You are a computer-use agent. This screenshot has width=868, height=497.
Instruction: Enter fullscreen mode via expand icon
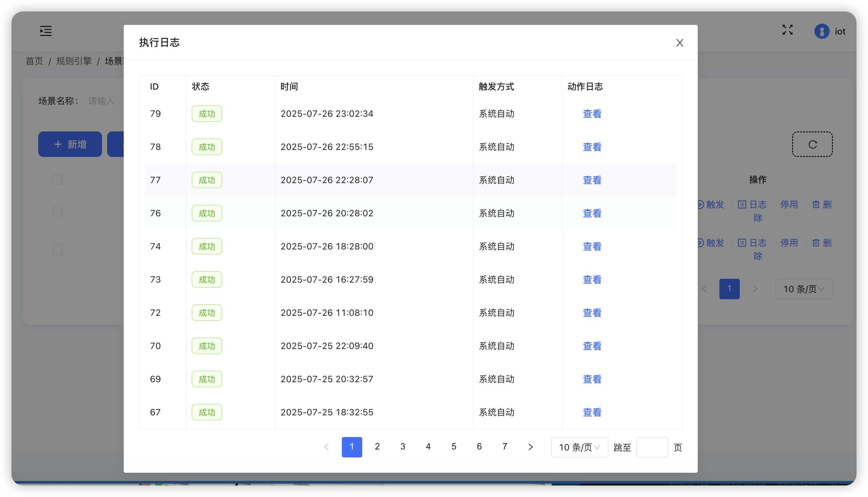(787, 30)
